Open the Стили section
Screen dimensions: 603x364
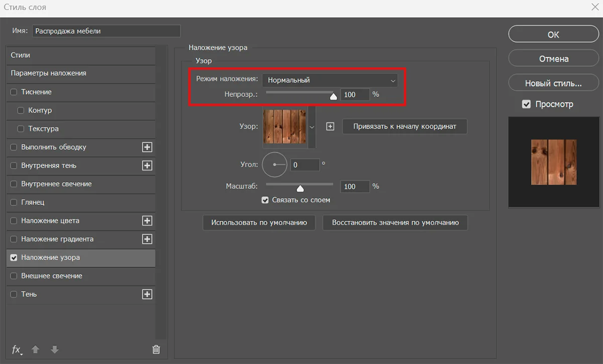(81, 55)
